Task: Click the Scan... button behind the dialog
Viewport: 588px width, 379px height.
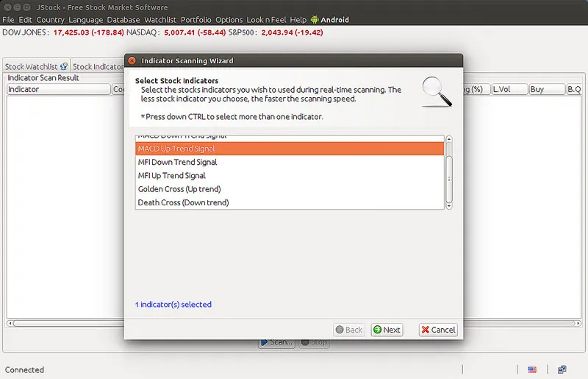Action: (277, 343)
